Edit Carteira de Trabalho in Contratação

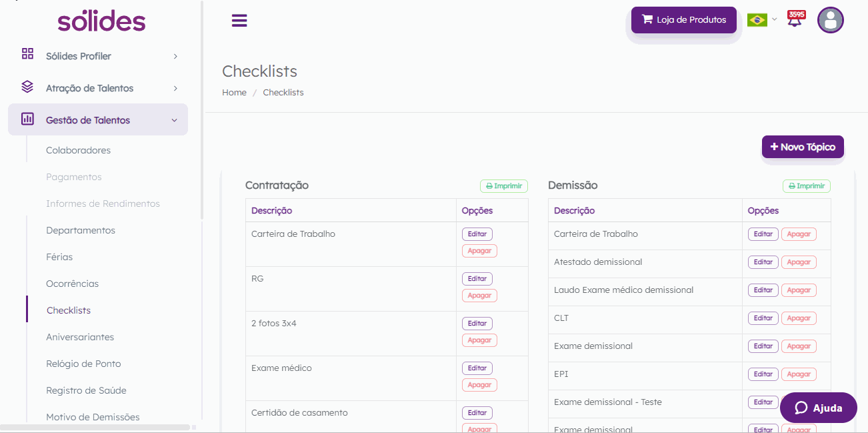coord(477,234)
